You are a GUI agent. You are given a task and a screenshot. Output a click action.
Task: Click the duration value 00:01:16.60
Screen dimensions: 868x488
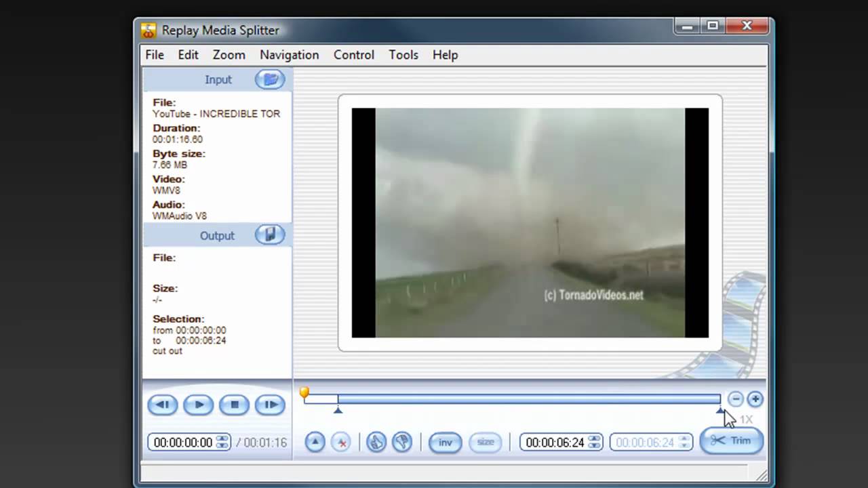[x=178, y=140]
